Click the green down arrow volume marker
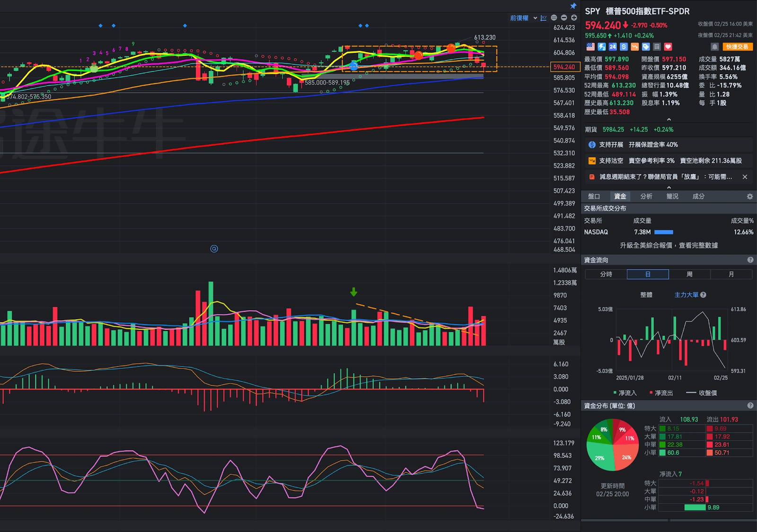Screen dimensions: 757x532 pyautogui.click(x=353, y=292)
